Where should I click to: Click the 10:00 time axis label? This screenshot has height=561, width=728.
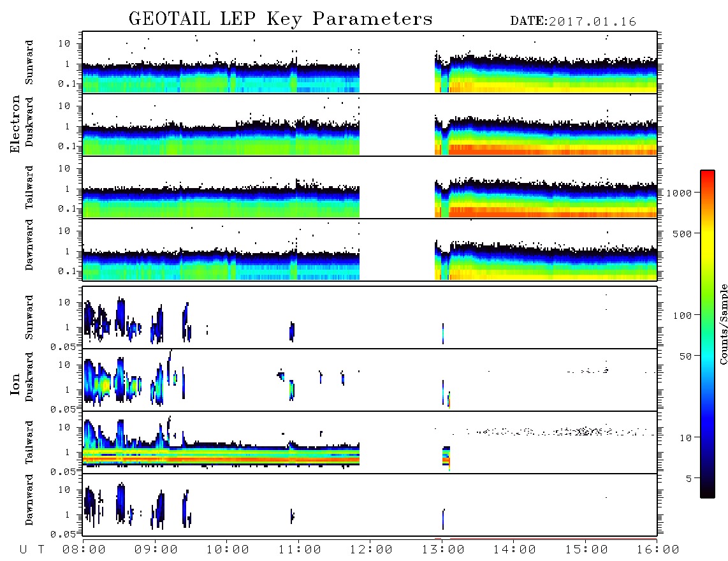coord(228,550)
